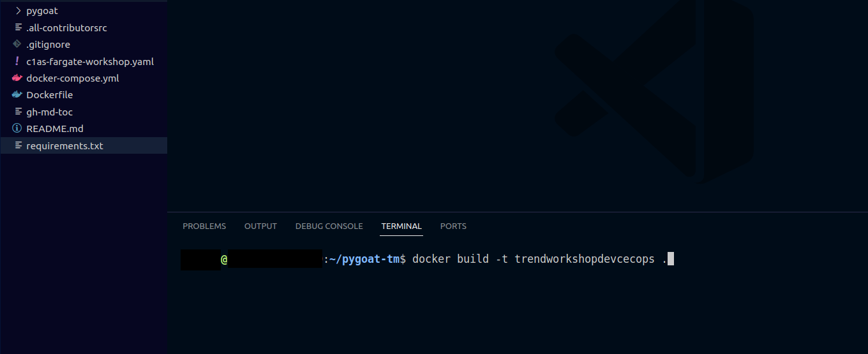The width and height of the screenshot is (868, 354).
Task: Click the .all-contributorsrc file icon
Action: pos(18,28)
